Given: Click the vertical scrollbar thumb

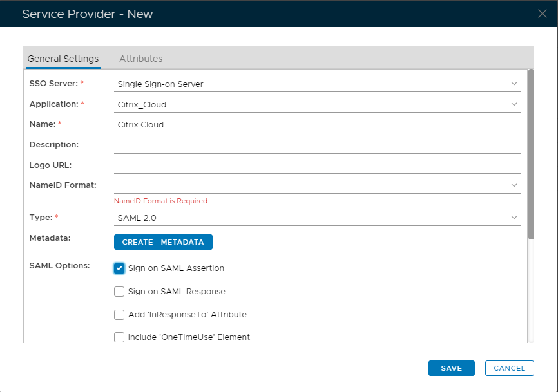Looking at the screenshot, I should [x=531, y=154].
